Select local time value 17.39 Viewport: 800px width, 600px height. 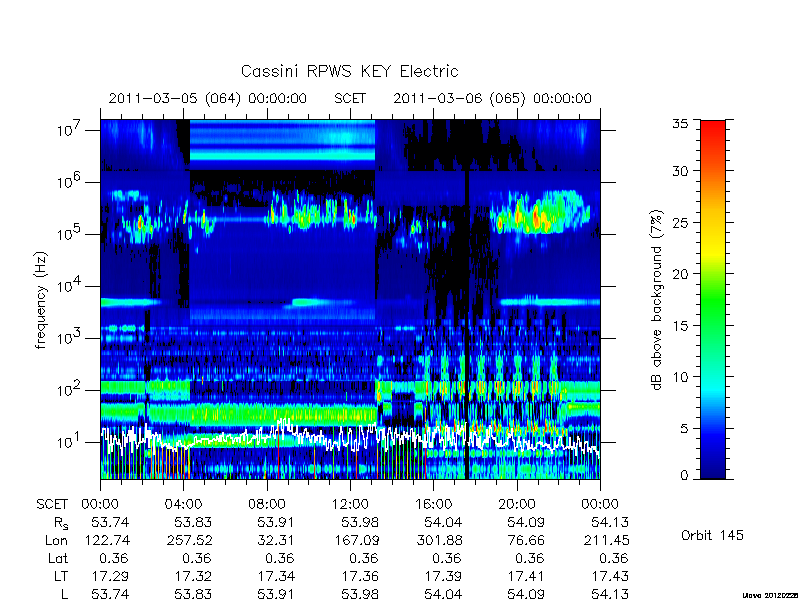click(443, 576)
